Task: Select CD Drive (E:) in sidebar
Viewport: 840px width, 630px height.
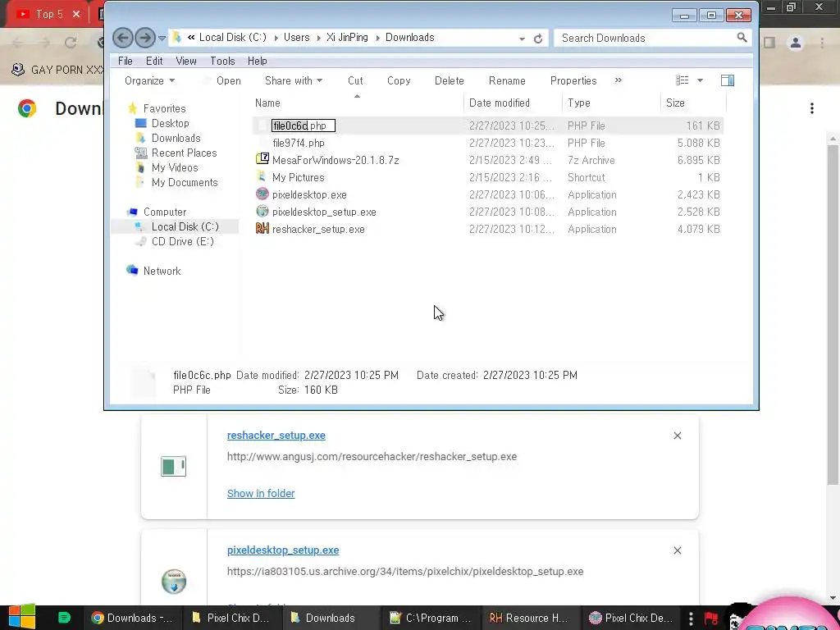Action: [x=182, y=242]
